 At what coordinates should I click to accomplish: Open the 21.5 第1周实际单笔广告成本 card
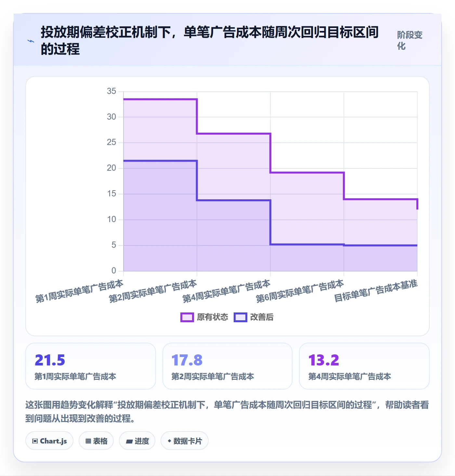point(91,366)
